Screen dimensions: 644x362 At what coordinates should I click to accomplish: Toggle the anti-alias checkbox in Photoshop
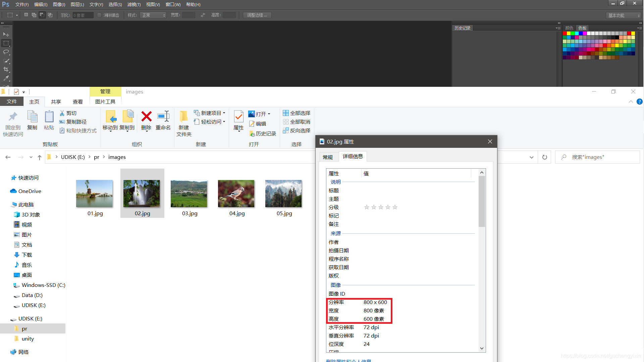tap(99, 15)
